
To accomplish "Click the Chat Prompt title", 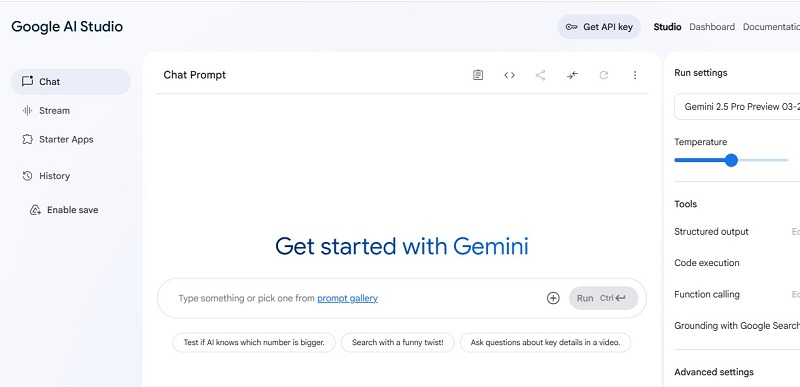I will click(x=194, y=75).
